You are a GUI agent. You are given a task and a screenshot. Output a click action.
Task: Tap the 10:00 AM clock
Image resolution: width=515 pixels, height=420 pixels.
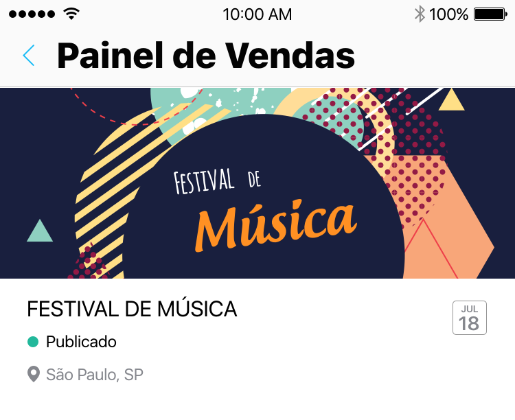257,14
